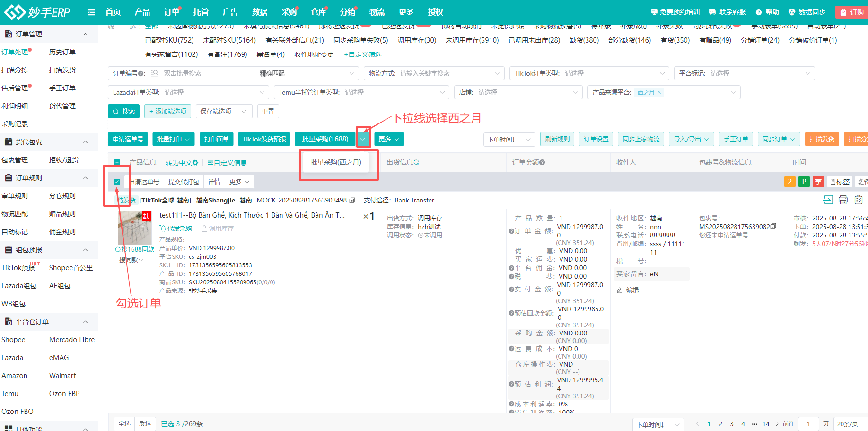Click help icon beside 订单金额 header

[x=542, y=162]
